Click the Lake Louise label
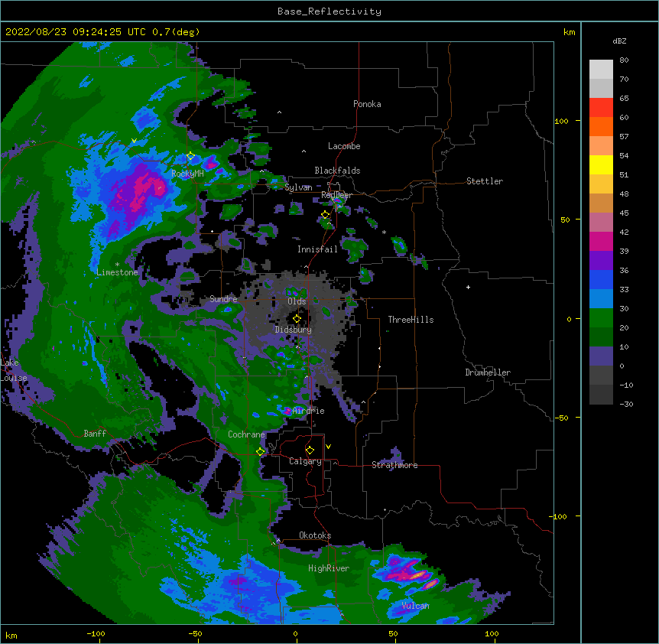This screenshot has width=659, height=644. click(x=14, y=370)
